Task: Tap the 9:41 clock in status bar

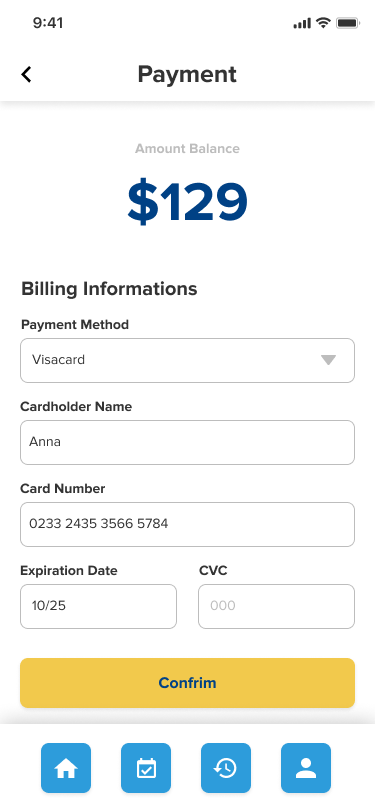Action: (x=48, y=23)
